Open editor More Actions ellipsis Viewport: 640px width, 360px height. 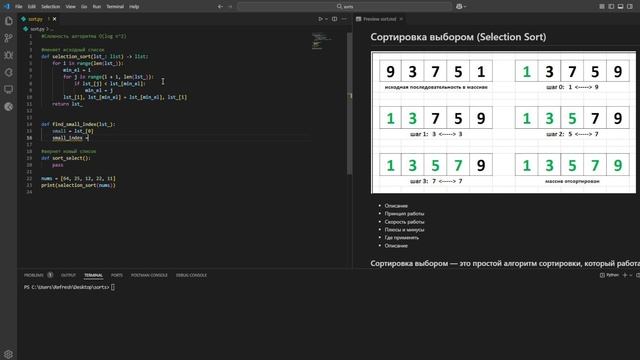pos(344,19)
